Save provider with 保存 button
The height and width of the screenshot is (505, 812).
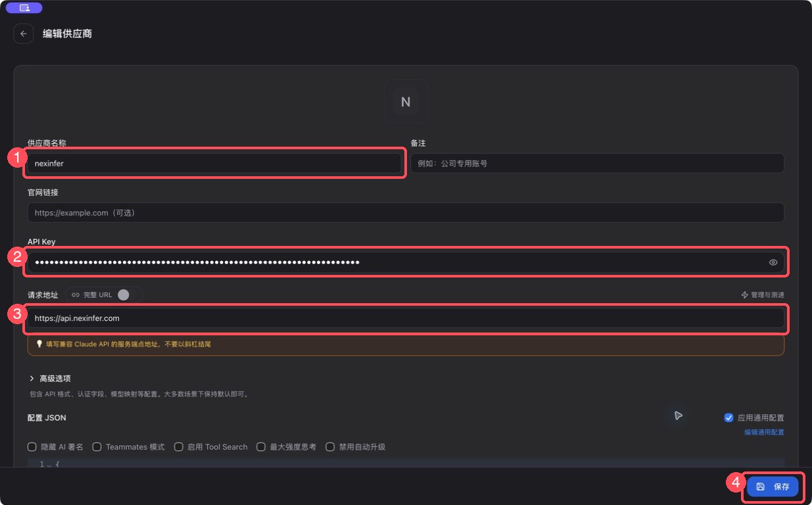(x=773, y=487)
